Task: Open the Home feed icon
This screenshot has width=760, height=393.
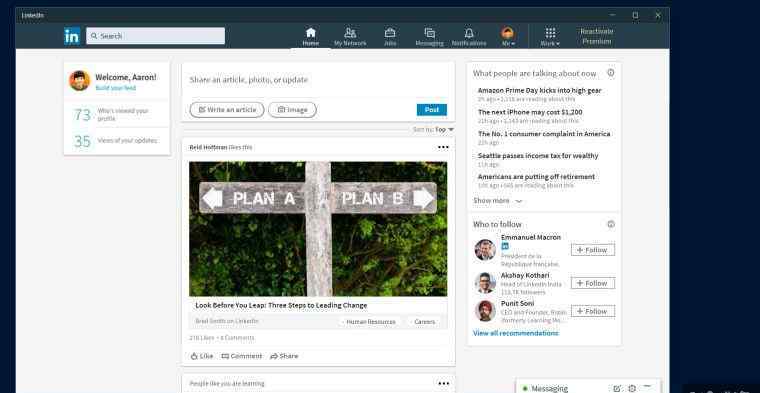Action: click(311, 32)
